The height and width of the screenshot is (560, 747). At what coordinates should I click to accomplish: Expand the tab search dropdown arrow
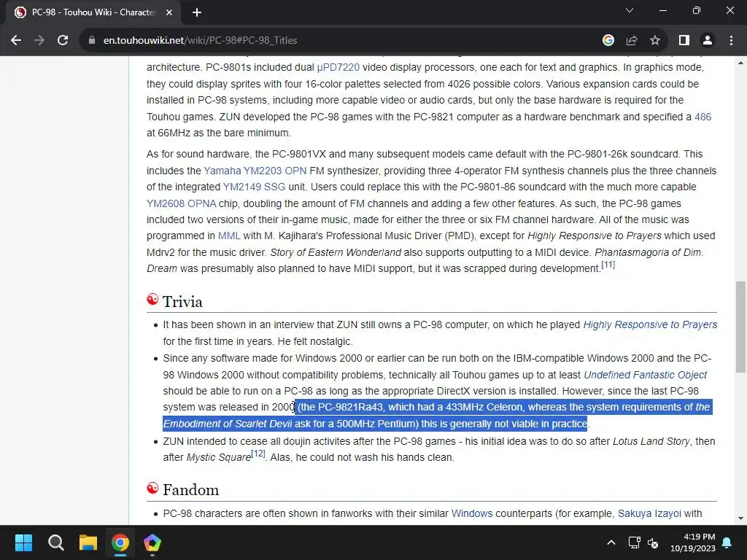(x=630, y=10)
